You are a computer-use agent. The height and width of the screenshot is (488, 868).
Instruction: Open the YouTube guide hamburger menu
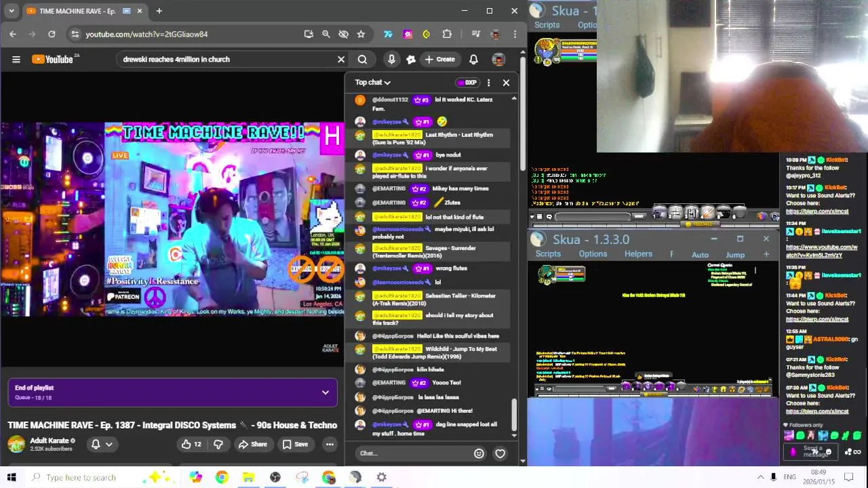(x=16, y=59)
